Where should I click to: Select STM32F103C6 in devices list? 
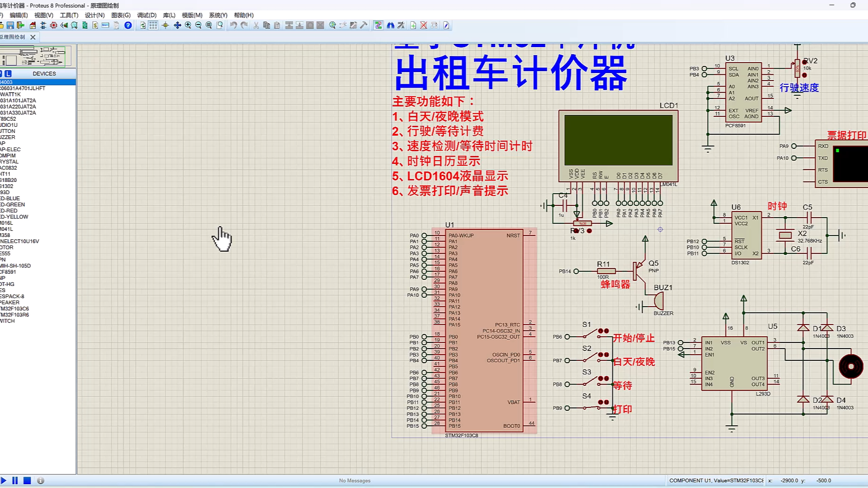38,309
